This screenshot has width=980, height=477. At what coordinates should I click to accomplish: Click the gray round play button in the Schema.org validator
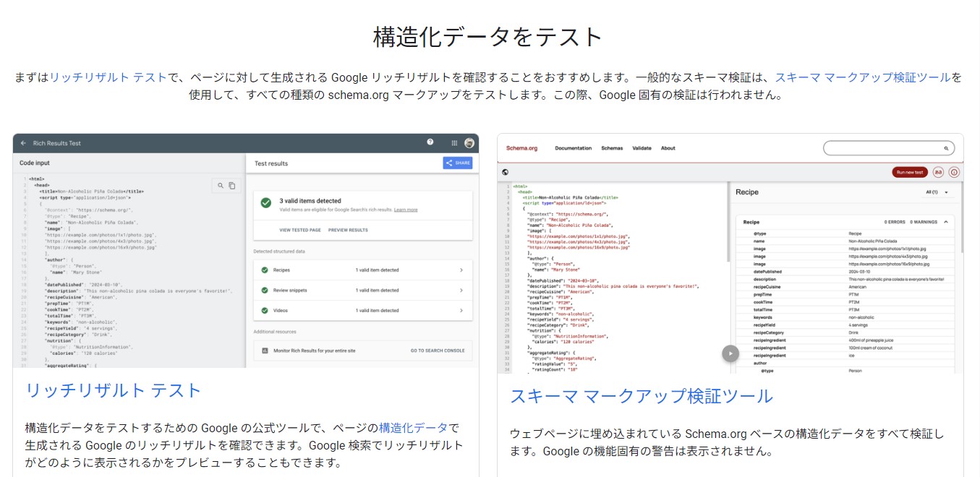coord(730,353)
